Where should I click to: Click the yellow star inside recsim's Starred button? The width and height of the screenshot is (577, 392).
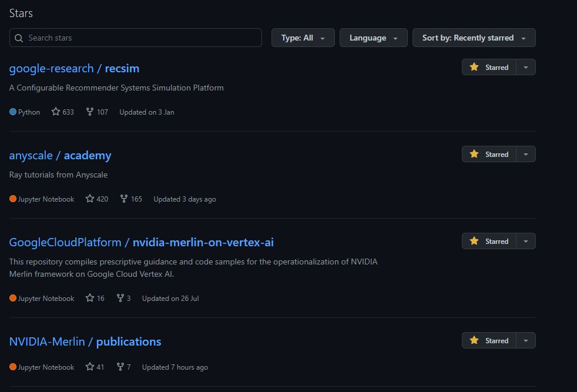pos(474,67)
